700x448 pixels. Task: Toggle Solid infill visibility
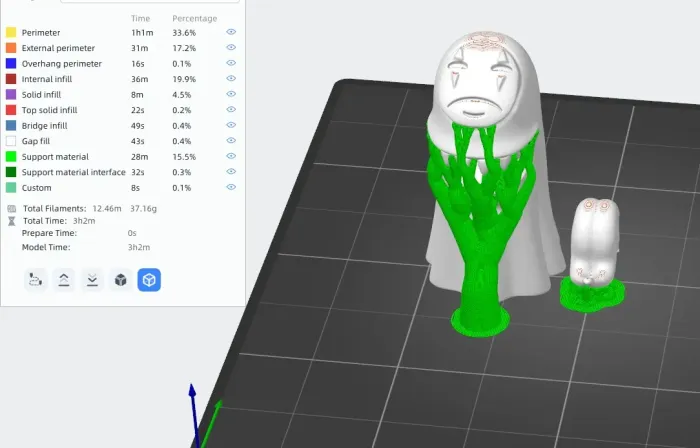tap(231, 94)
